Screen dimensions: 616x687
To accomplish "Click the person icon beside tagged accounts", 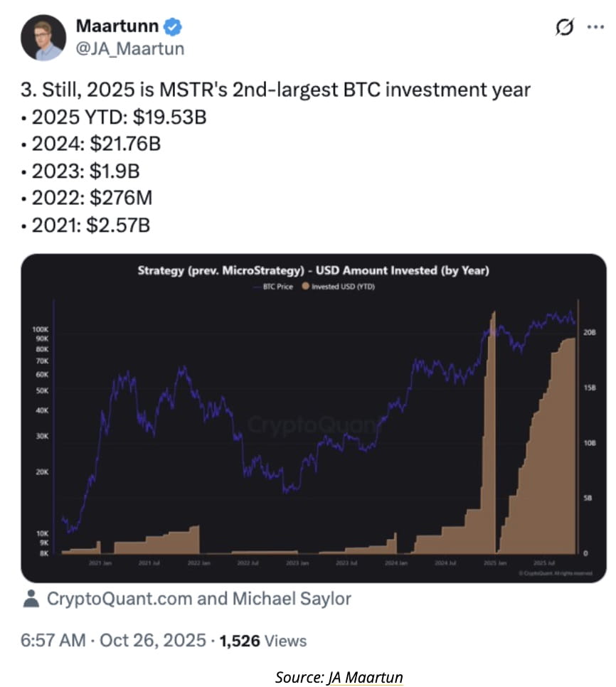I will tap(31, 599).
